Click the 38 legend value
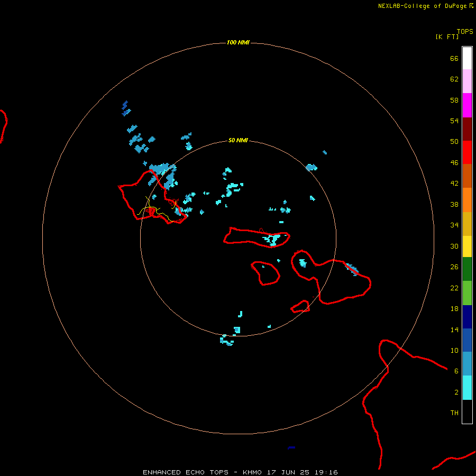 [x=454, y=204]
